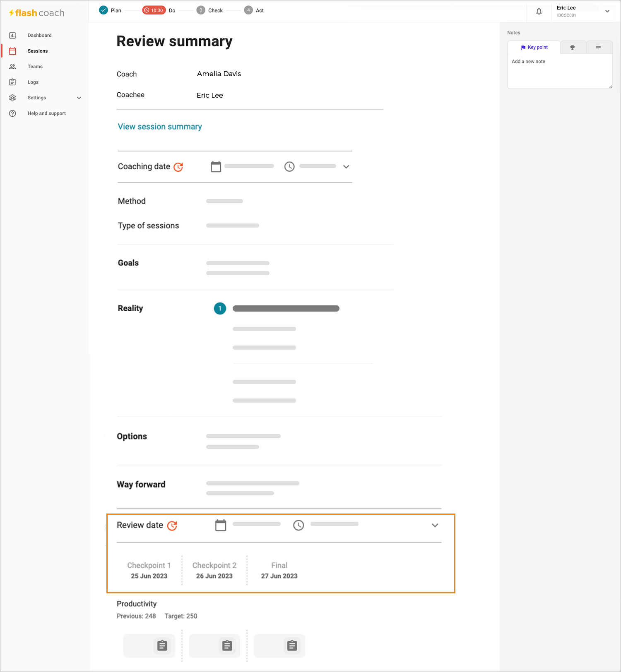Open the Eric Lee account dropdown
Screen dimensions: 621x672
607,11
